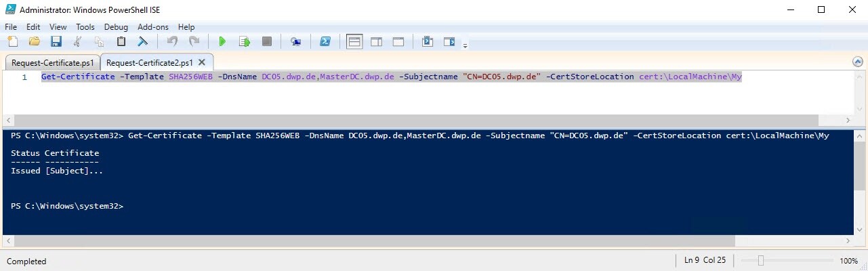Expand the toolbar overflow options arrow
The image size is (868, 271).
coord(465,45)
